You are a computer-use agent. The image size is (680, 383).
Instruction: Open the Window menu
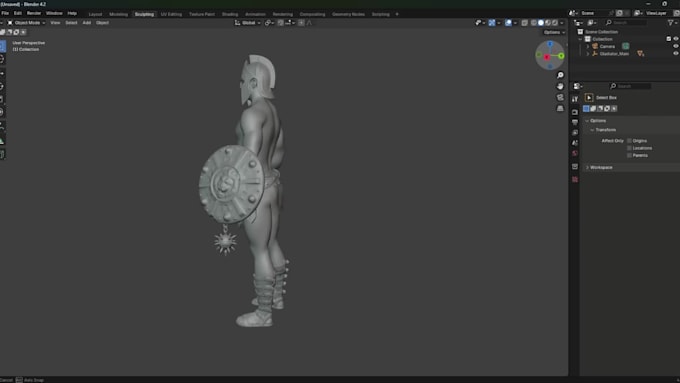coord(54,13)
